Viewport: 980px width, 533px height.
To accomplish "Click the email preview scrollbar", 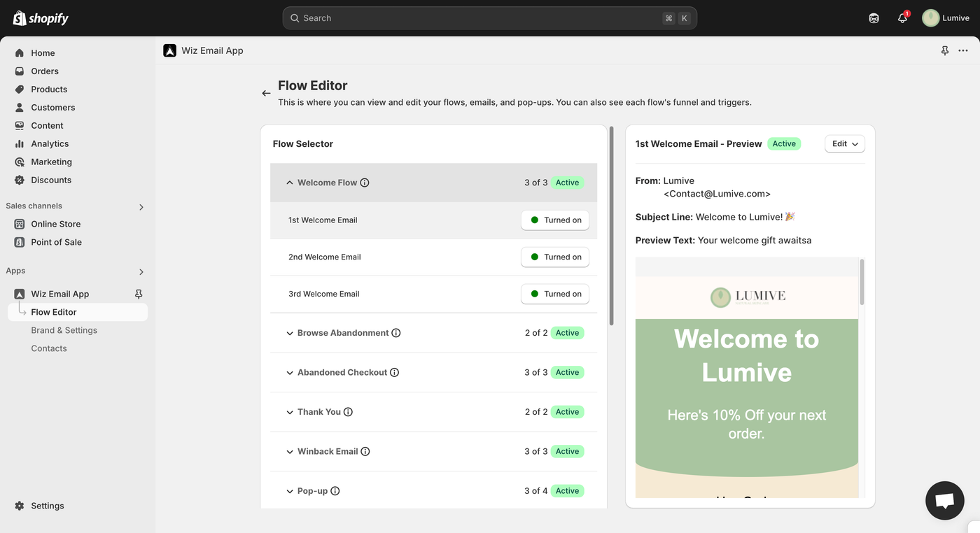I will point(862,282).
